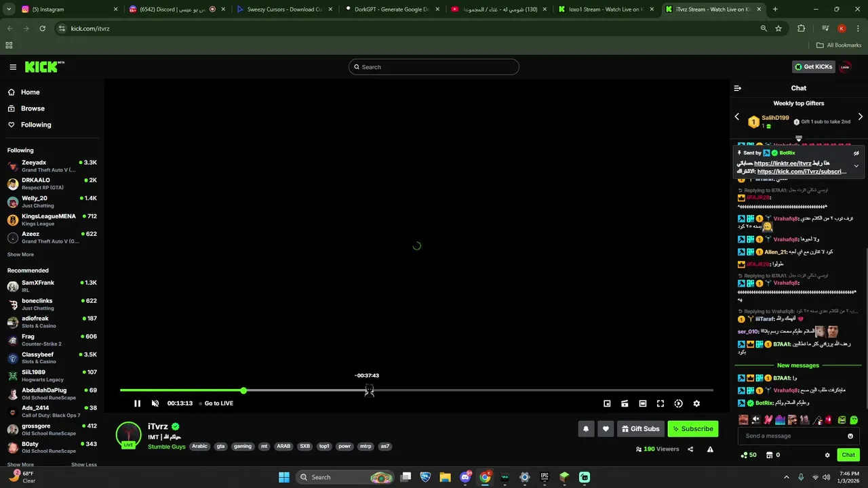868x488 pixels.
Task: Open the kick.com/iTvrz/subscri... link
Action: click(x=802, y=171)
